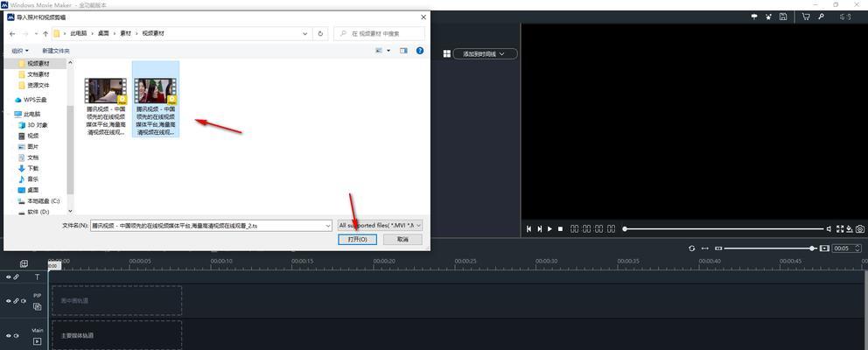The image size is (868, 350).
Task: Refresh the folder path in import dialog
Action: click(320, 33)
